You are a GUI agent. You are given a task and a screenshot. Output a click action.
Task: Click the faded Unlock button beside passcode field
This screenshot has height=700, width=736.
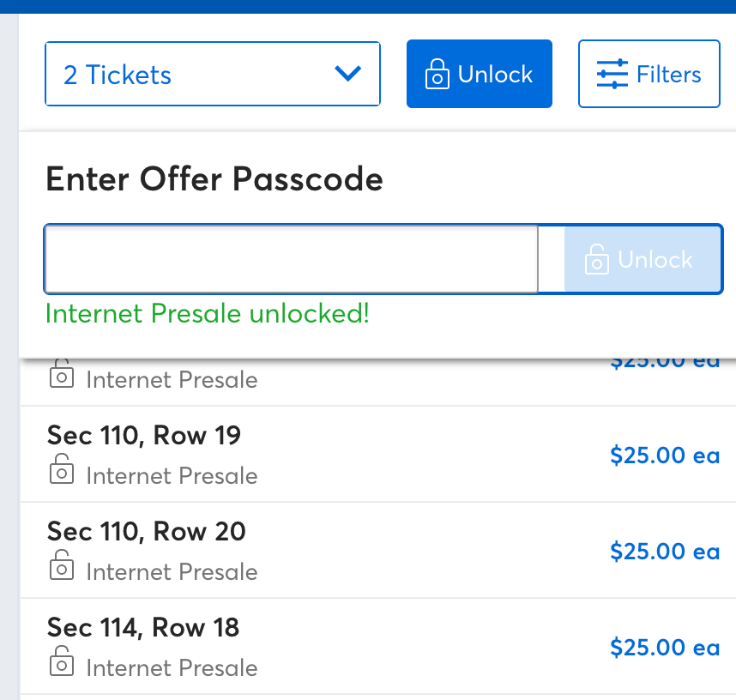tap(642, 259)
